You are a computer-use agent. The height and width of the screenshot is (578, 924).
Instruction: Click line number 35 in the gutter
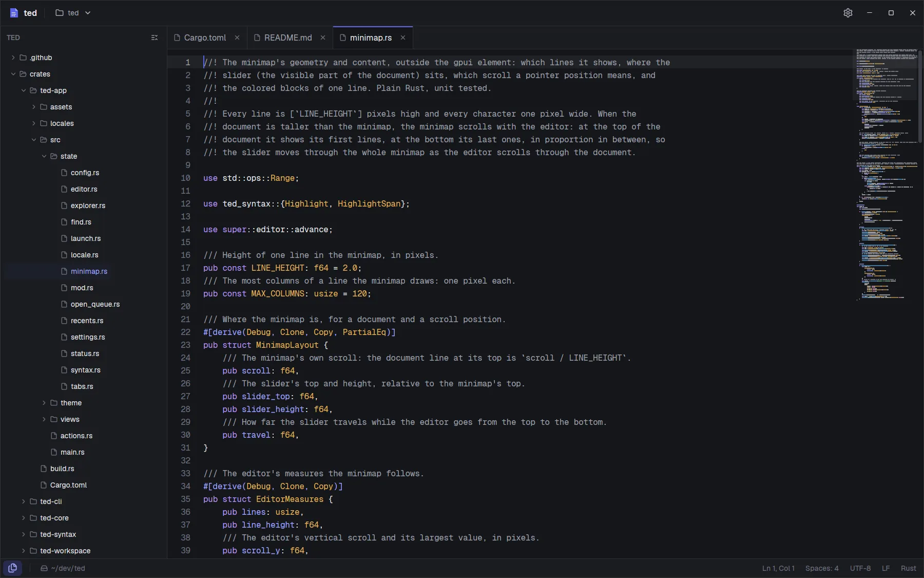185,499
